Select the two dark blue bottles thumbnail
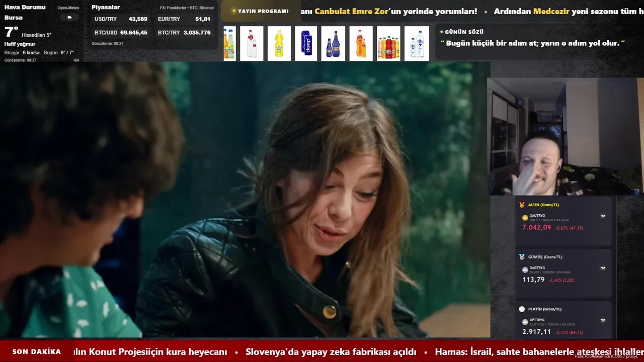 point(333,44)
